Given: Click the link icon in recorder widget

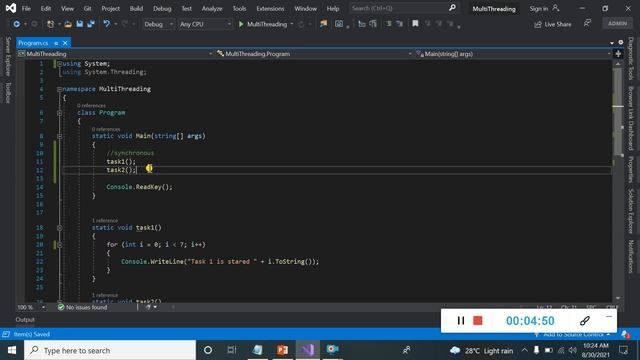Looking at the screenshot, I should pyautogui.click(x=584, y=321).
